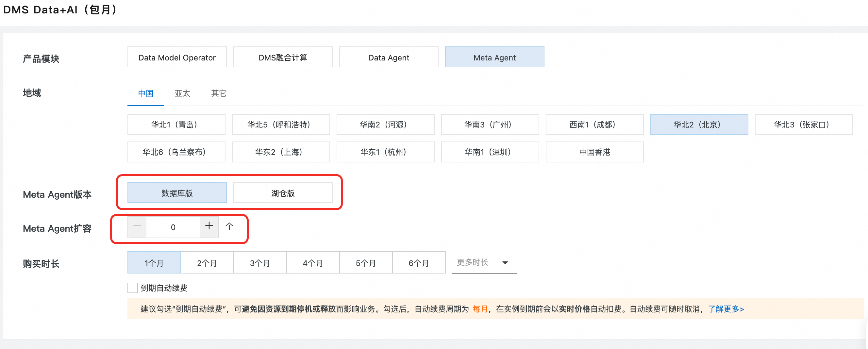Select region 中国香港
This screenshot has height=349, width=868.
point(594,152)
